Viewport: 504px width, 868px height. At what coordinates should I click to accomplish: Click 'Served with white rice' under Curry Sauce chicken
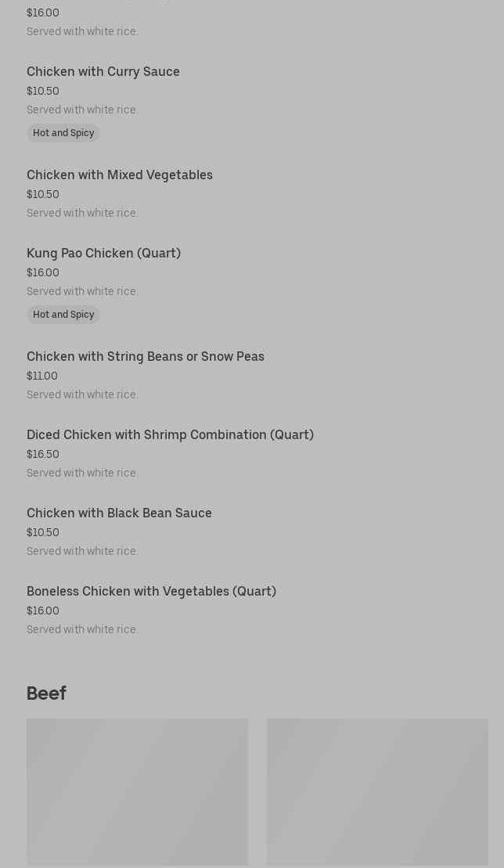pyautogui.click(x=82, y=110)
